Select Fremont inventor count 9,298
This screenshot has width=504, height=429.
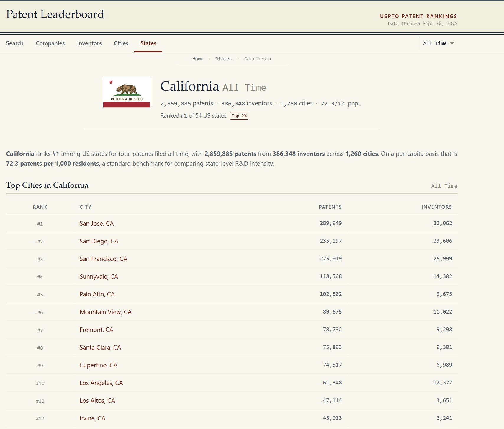(x=444, y=330)
